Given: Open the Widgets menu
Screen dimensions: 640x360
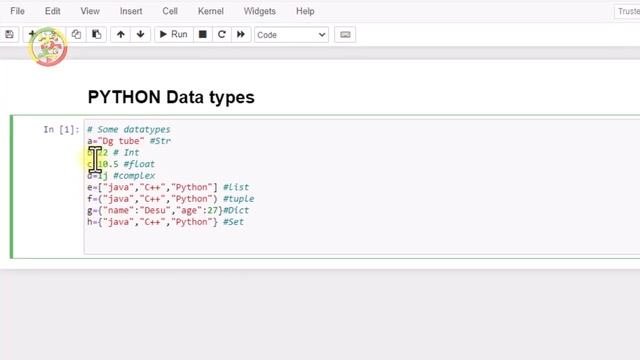Looking at the screenshot, I should (x=260, y=11).
